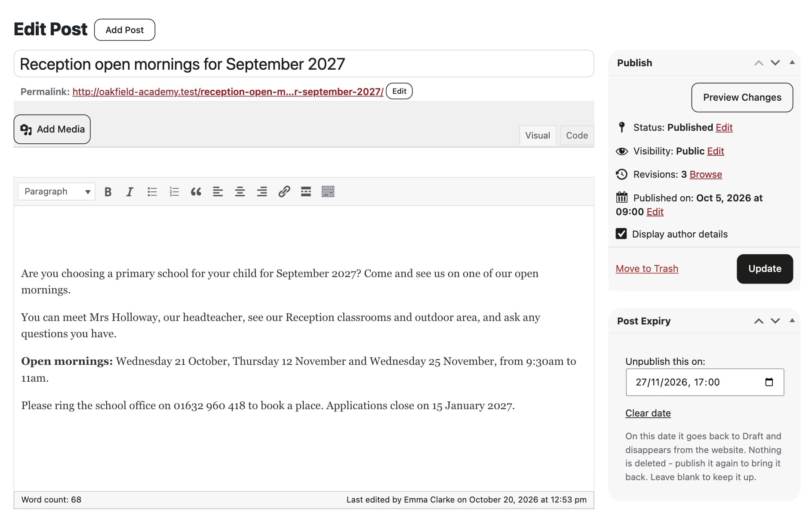Image resolution: width=812 pixels, height=512 pixels.
Task: Click the post title field
Action: [304, 64]
